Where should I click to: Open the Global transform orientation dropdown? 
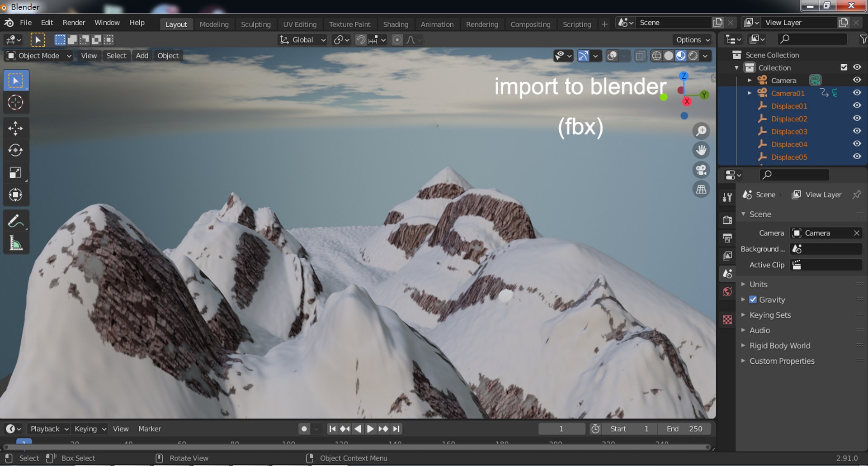[302, 40]
